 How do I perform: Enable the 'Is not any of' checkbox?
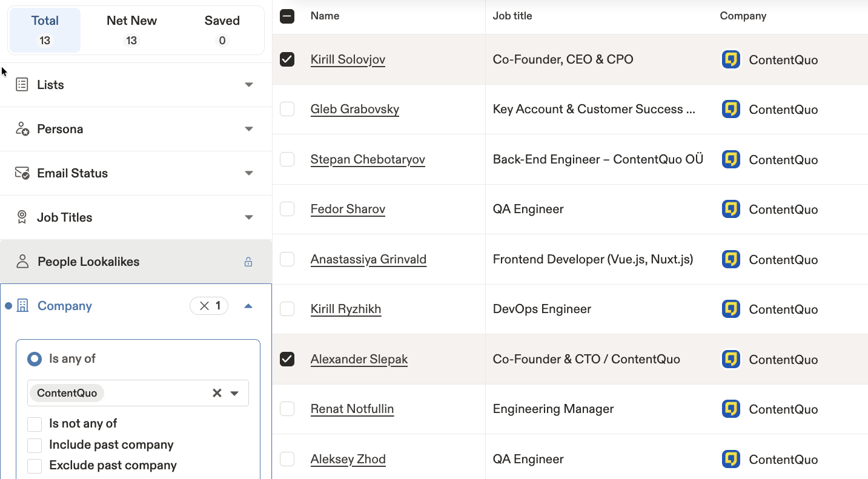click(x=35, y=424)
